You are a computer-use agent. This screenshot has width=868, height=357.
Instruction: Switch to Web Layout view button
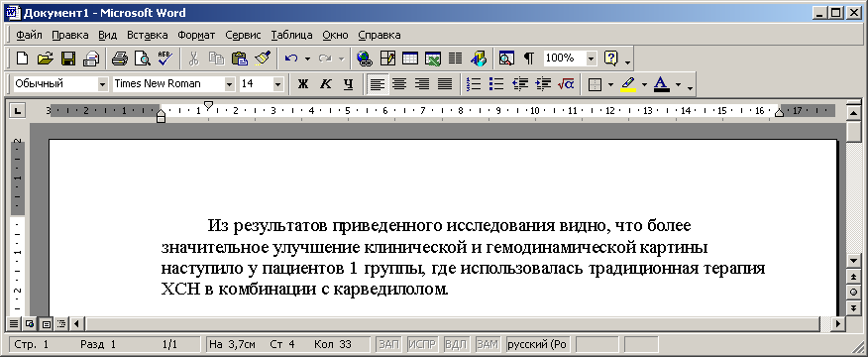[x=30, y=323]
